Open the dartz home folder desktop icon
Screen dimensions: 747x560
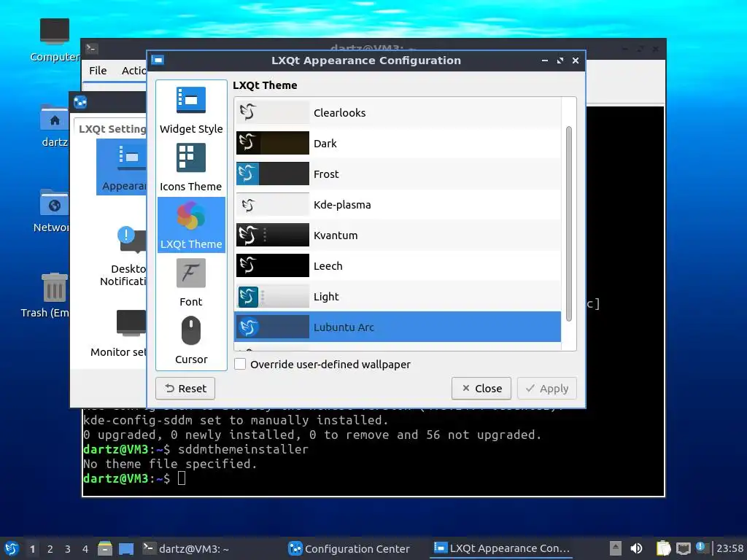[x=54, y=125]
